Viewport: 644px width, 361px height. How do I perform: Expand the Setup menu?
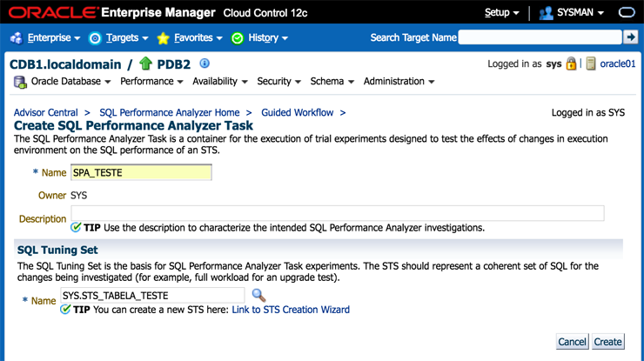click(x=501, y=13)
